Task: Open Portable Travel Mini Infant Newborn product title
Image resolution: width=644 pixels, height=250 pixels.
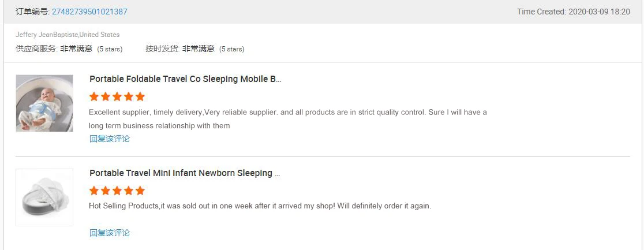Action: (x=185, y=173)
